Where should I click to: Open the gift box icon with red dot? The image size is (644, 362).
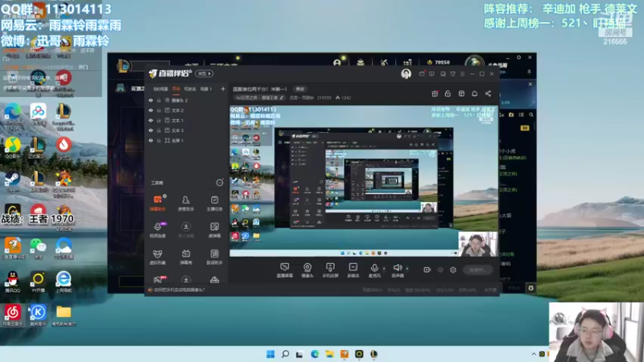[435, 93]
